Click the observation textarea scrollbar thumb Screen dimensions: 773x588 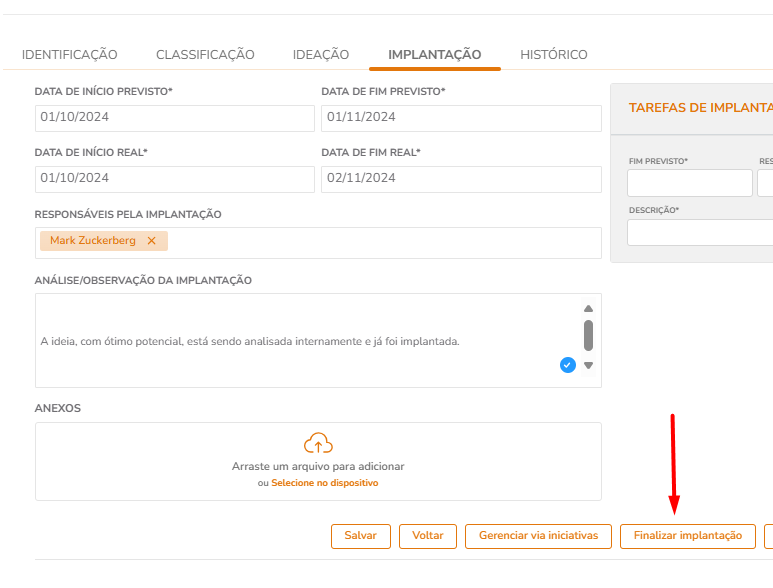588,336
